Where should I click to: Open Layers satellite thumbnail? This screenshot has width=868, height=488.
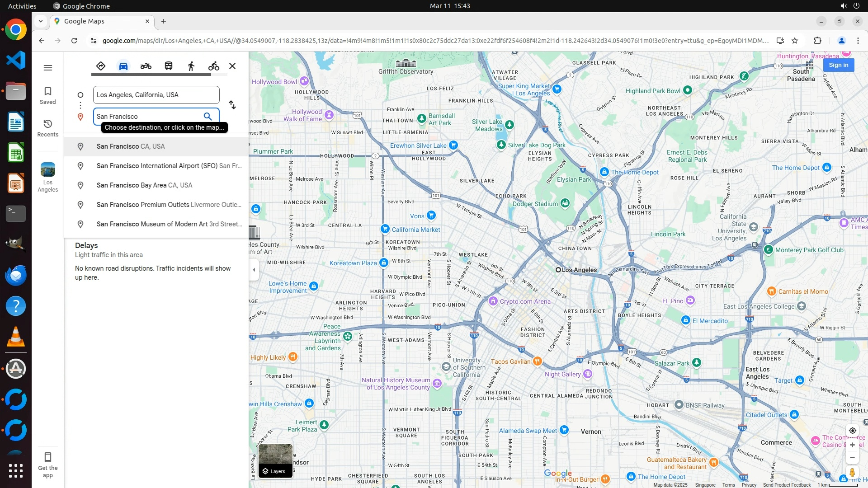tap(275, 460)
